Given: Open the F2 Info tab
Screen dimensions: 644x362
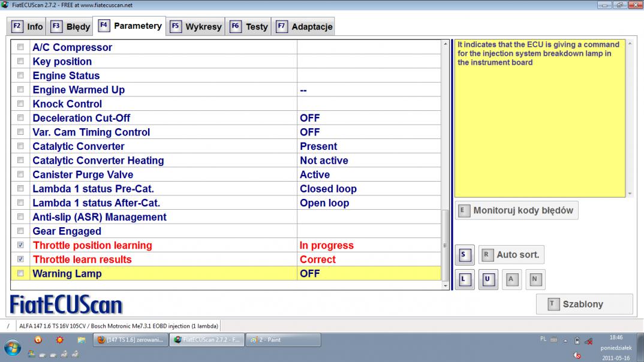Looking at the screenshot, I should pos(27,27).
